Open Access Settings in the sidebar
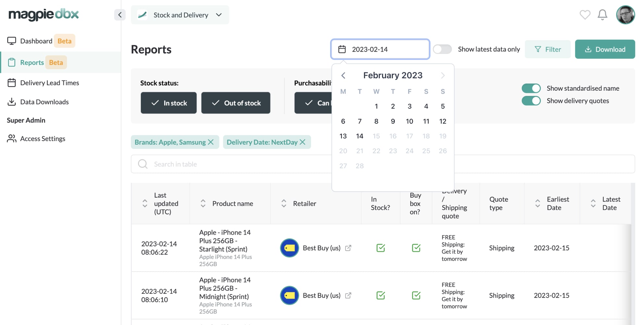This screenshot has width=644, height=325. coord(36,139)
